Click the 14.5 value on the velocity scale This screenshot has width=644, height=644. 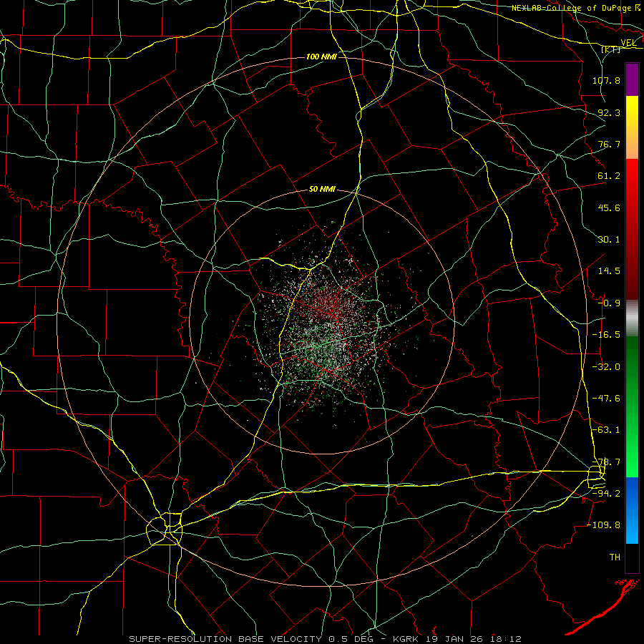[609, 271]
